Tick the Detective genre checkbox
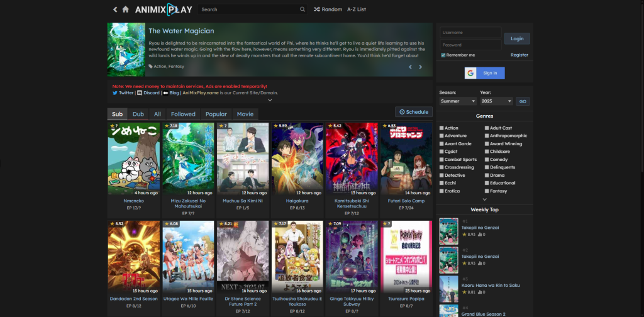The height and width of the screenshot is (317, 644). point(441,175)
